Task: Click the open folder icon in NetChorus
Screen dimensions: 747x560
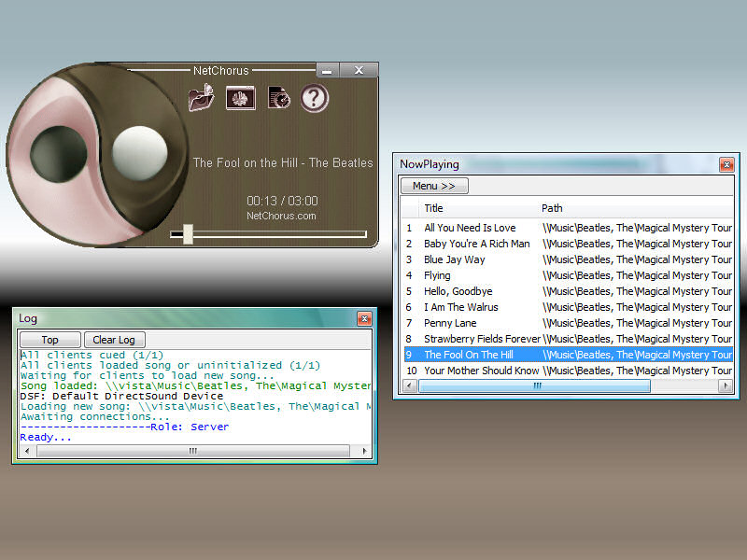Action: click(201, 97)
